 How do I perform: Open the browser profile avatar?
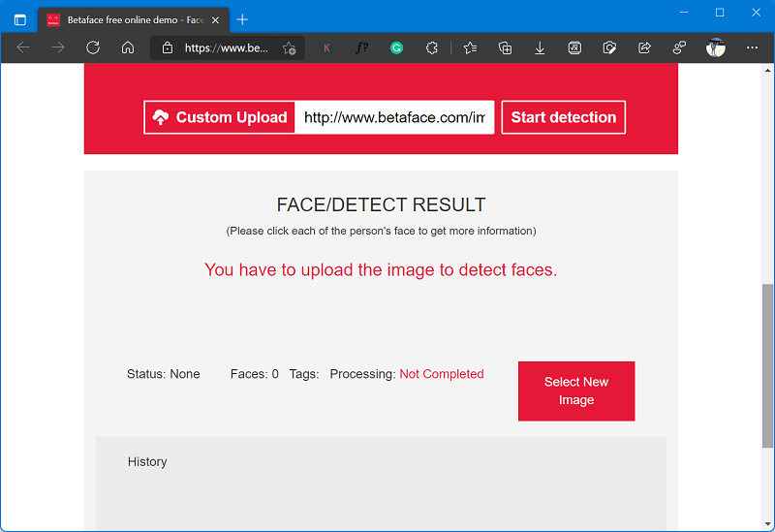(x=715, y=47)
